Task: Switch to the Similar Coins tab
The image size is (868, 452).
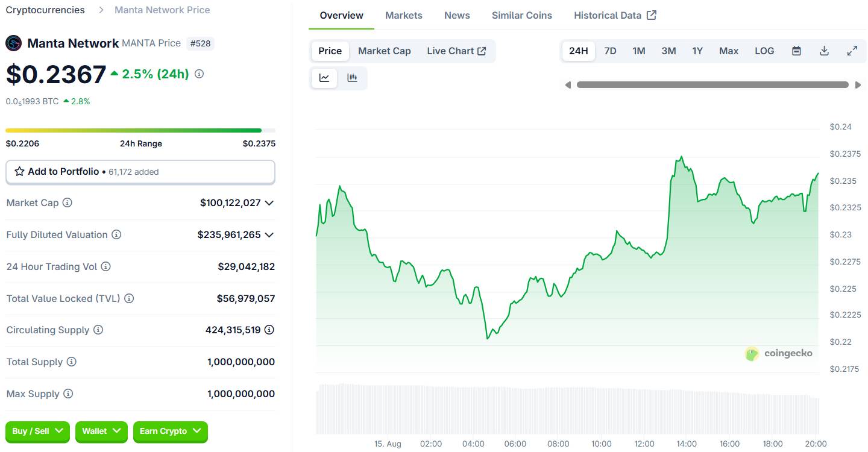Action: click(522, 16)
